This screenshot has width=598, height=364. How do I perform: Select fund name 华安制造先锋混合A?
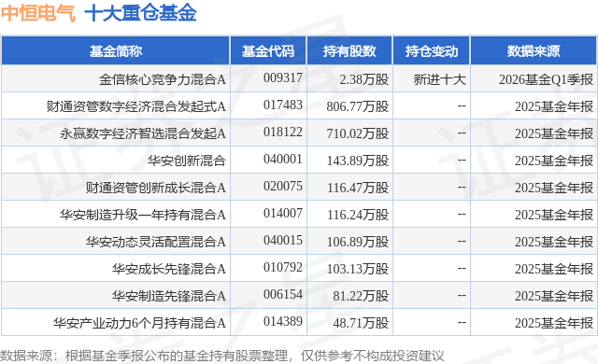coord(169,296)
